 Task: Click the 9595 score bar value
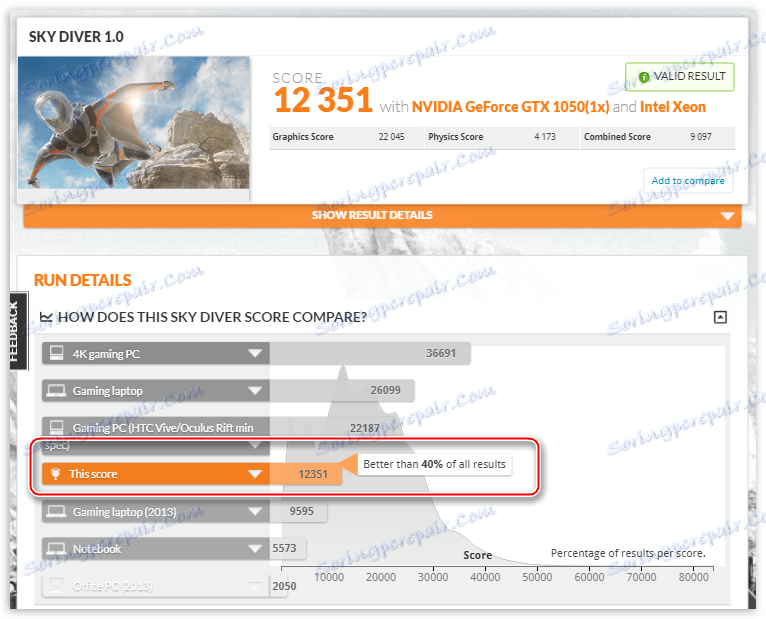pos(301,511)
